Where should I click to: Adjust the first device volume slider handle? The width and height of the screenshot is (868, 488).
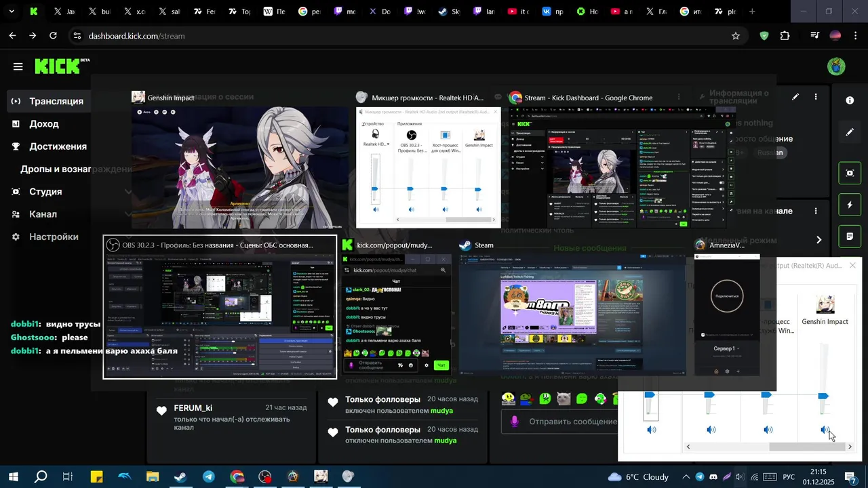pyautogui.click(x=650, y=394)
